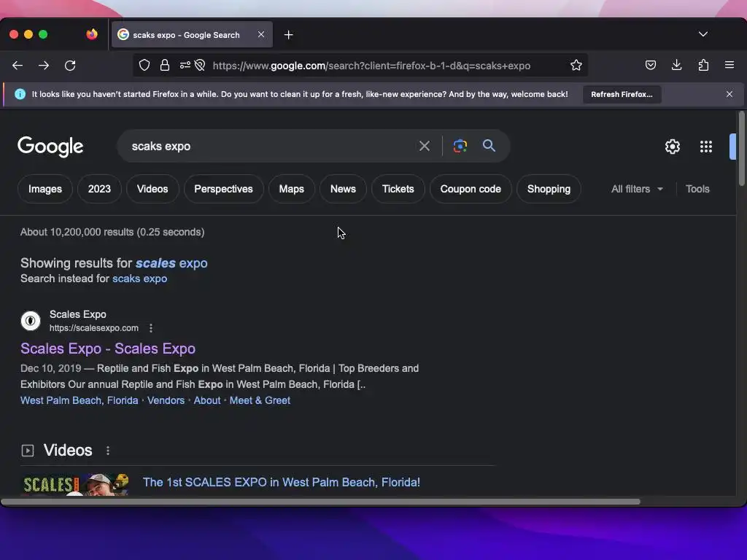Click the Google logo
Viewport: 747px width, 560px height.
point(50,147)
